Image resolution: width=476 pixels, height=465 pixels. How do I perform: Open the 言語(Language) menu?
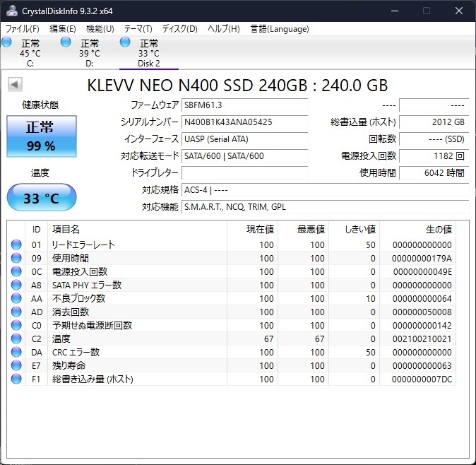pyautogui.click(x=280, y=29)
